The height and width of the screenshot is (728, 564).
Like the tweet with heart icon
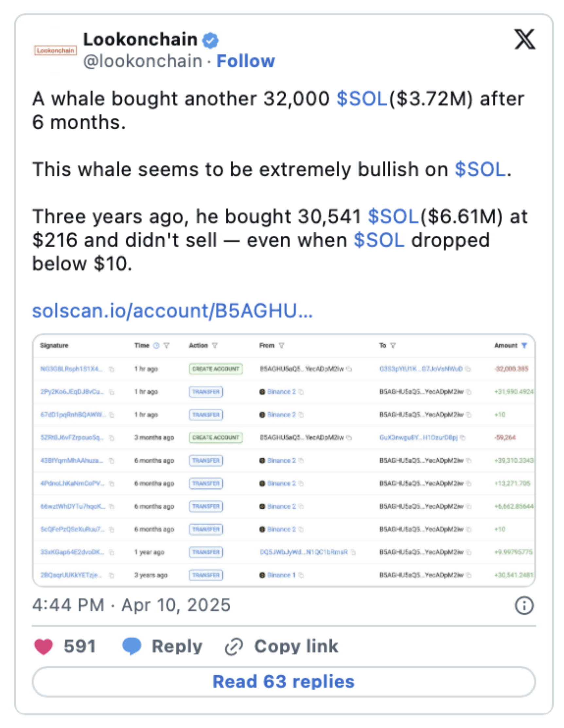click(44, 646)
